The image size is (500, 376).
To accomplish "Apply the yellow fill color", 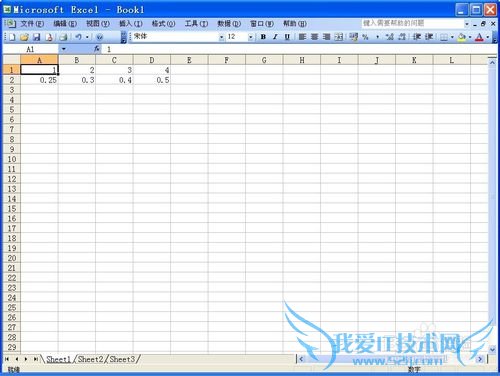I will (462, 37).
